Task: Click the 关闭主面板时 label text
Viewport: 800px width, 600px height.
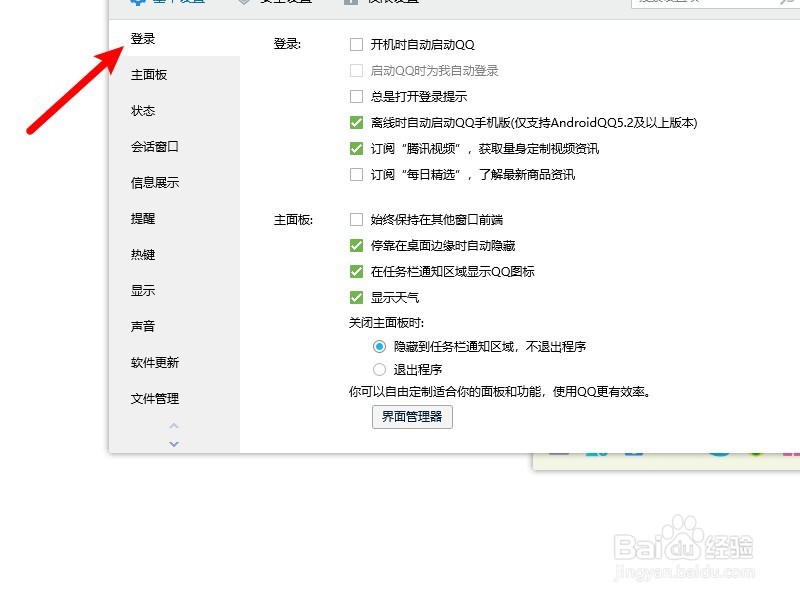Action: pos(386,323)
